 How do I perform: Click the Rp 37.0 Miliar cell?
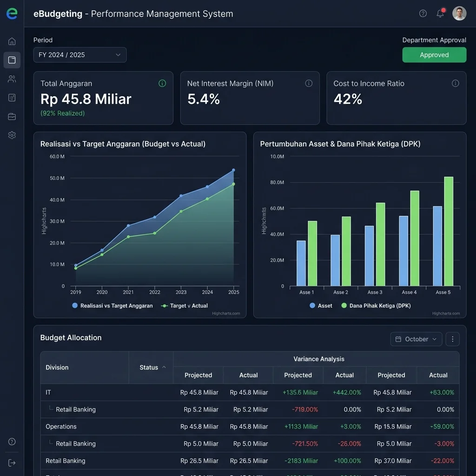tap(393, 461)
